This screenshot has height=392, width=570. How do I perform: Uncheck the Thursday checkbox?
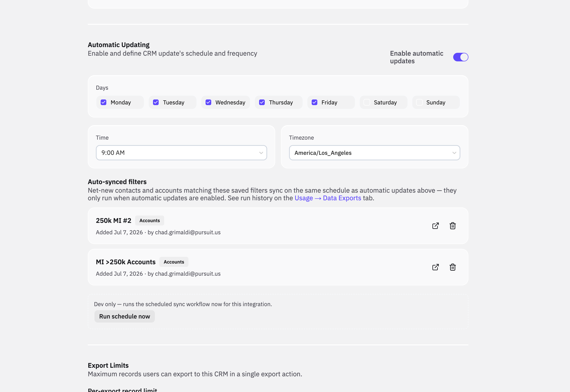click(x=262, y=103)
